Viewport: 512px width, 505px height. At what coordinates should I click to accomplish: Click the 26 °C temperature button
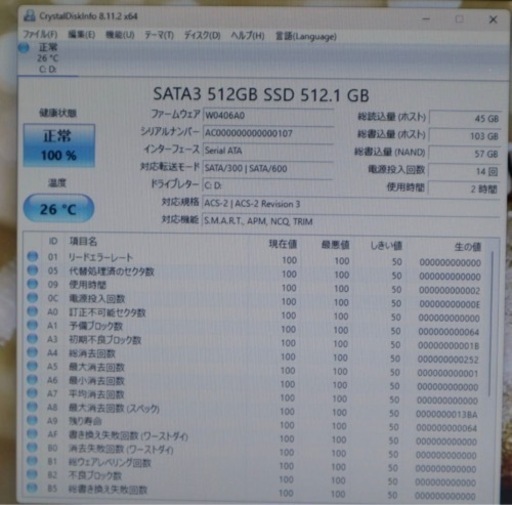[59, 209]
